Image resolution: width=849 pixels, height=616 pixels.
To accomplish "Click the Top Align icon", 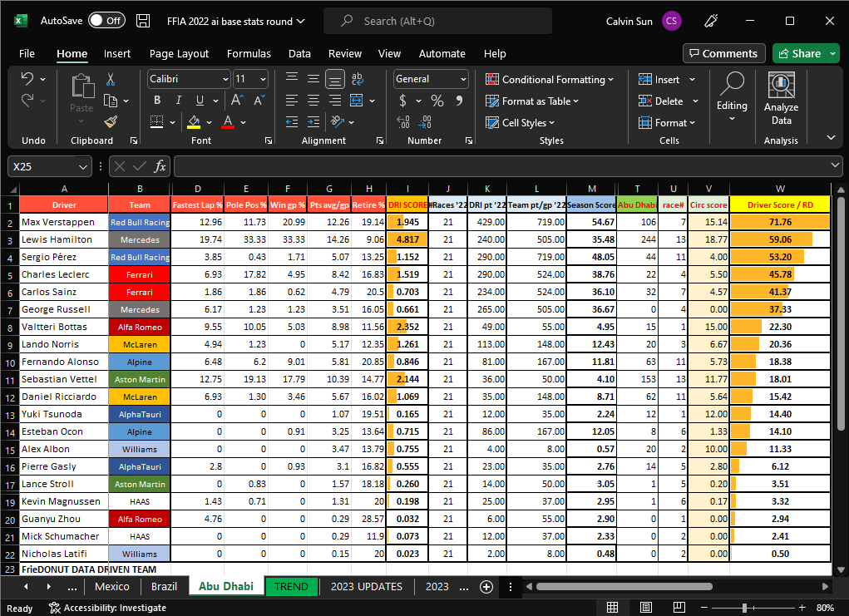I will 292,78.
